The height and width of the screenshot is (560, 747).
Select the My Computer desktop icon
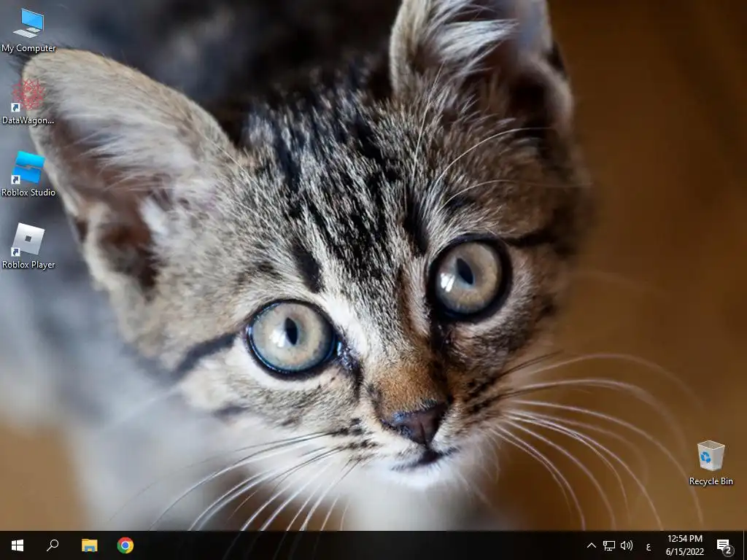pos(28,31)
